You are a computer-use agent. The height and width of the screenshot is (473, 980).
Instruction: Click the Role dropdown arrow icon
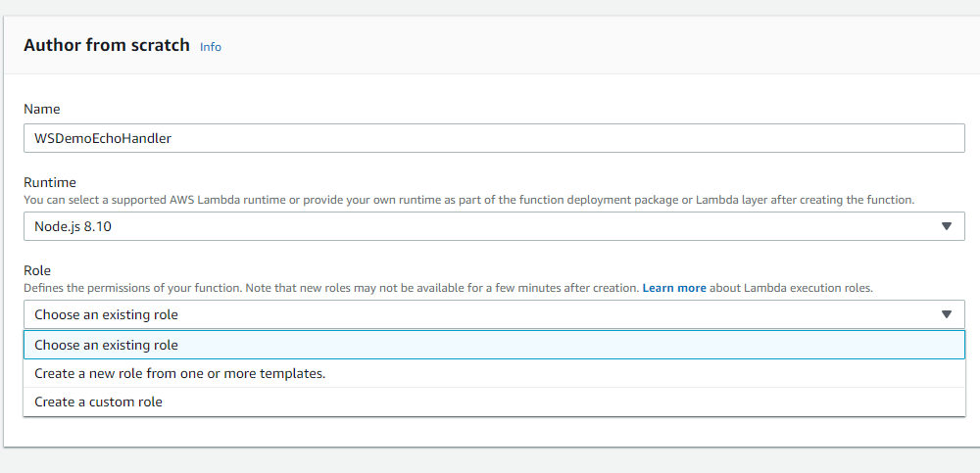pyautogui.click(x=946, y=314)
